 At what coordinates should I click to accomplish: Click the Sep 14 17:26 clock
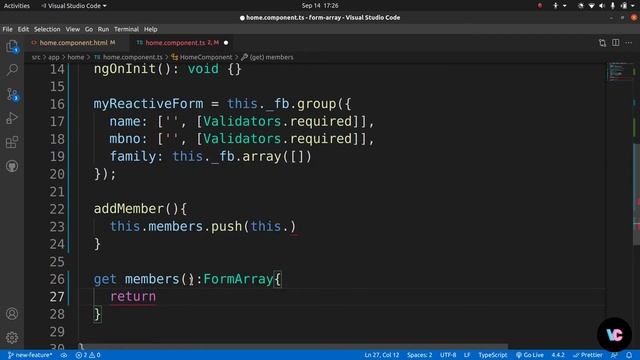[x=320, y=6]
